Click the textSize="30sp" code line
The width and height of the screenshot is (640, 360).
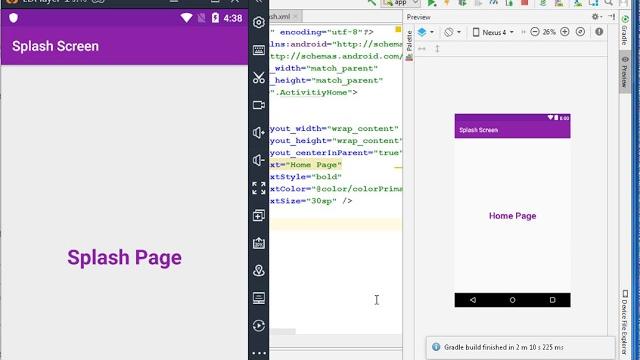click(x=311, y=201)
